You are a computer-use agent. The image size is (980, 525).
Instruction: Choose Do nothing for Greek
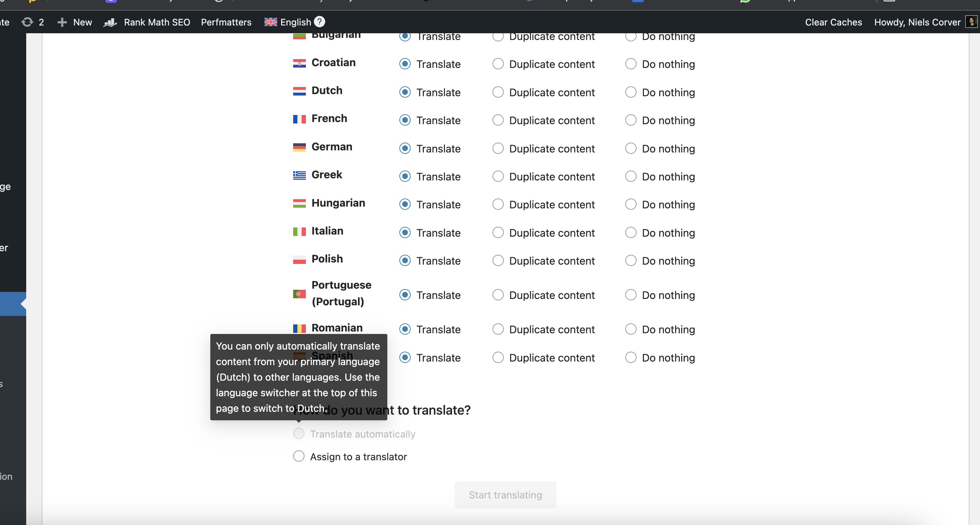coord(631,177)
